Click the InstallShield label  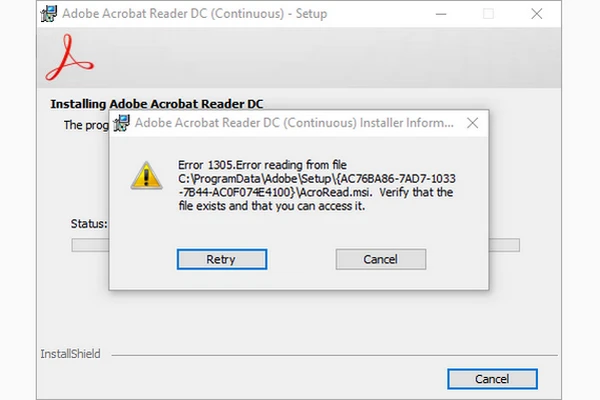tap(70, 354)
